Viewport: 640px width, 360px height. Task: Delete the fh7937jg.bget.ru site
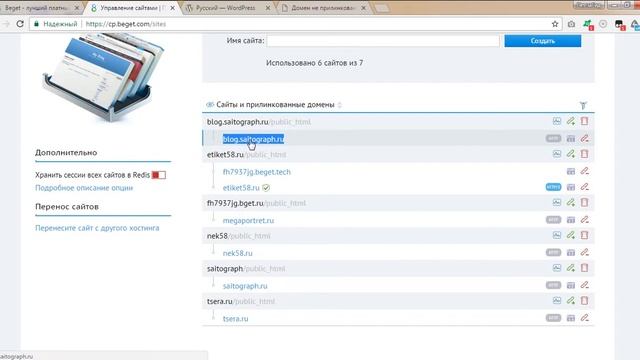coord(584,202)
